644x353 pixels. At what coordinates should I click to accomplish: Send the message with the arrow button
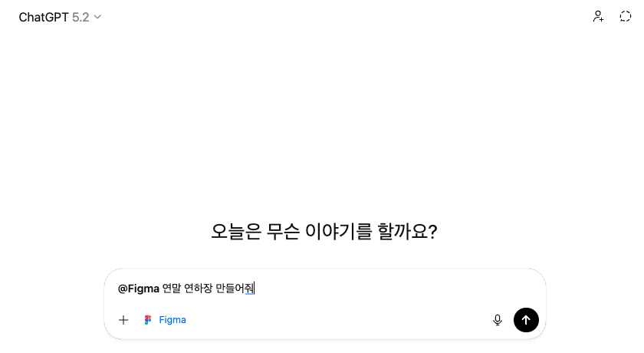click(526, 320)
